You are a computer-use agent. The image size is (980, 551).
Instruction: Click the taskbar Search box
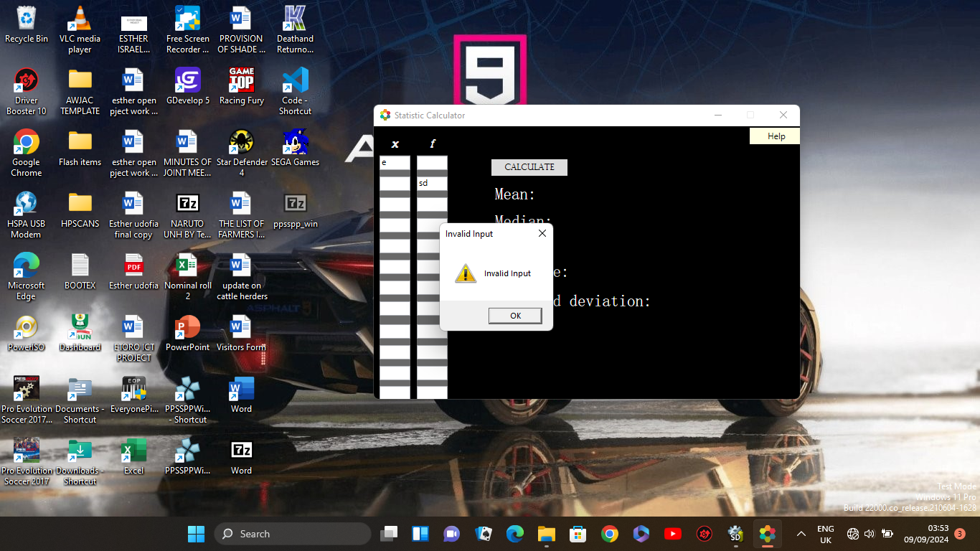293,534
